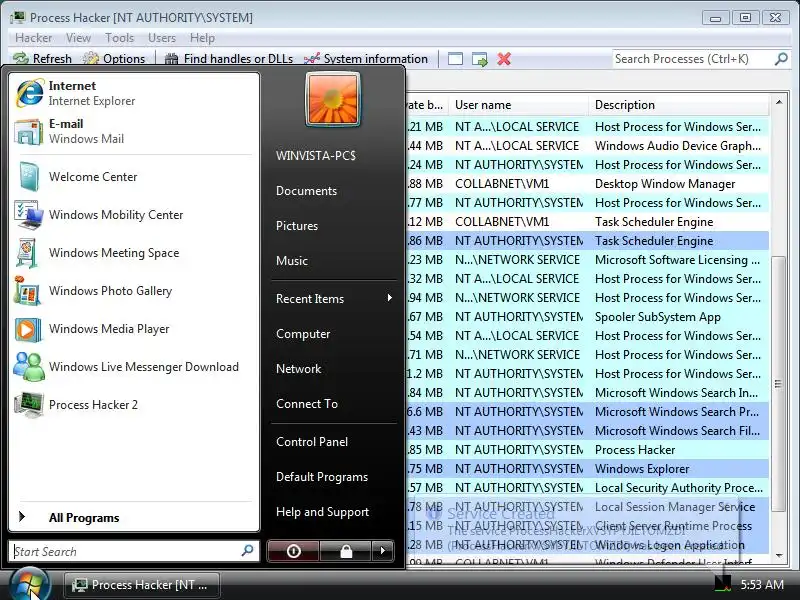
Task: Open Pictures folder link
Action: click(334, 226)
